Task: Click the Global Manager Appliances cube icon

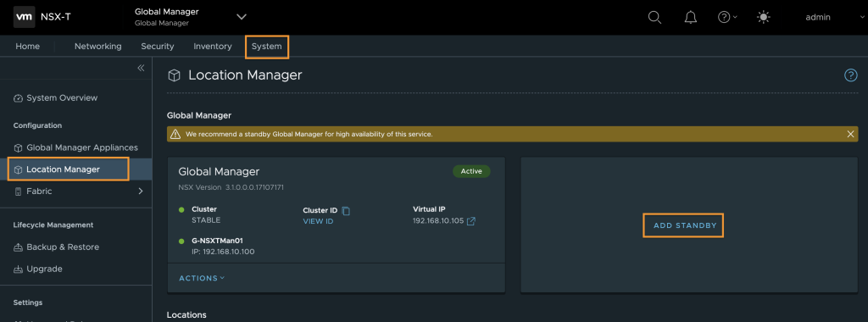Action: coord(18,148)
